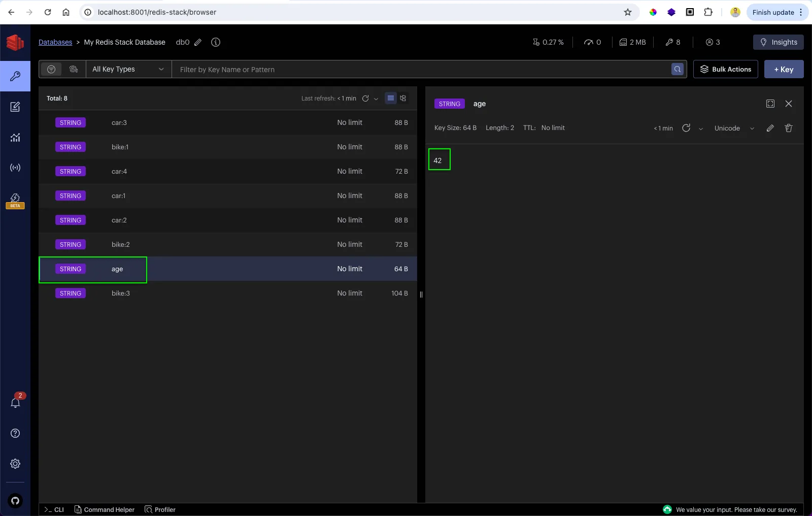Viewport: 812px width, 516px height.
Task: Open the Analysis Tools chart icon
Action: (15, 137)
